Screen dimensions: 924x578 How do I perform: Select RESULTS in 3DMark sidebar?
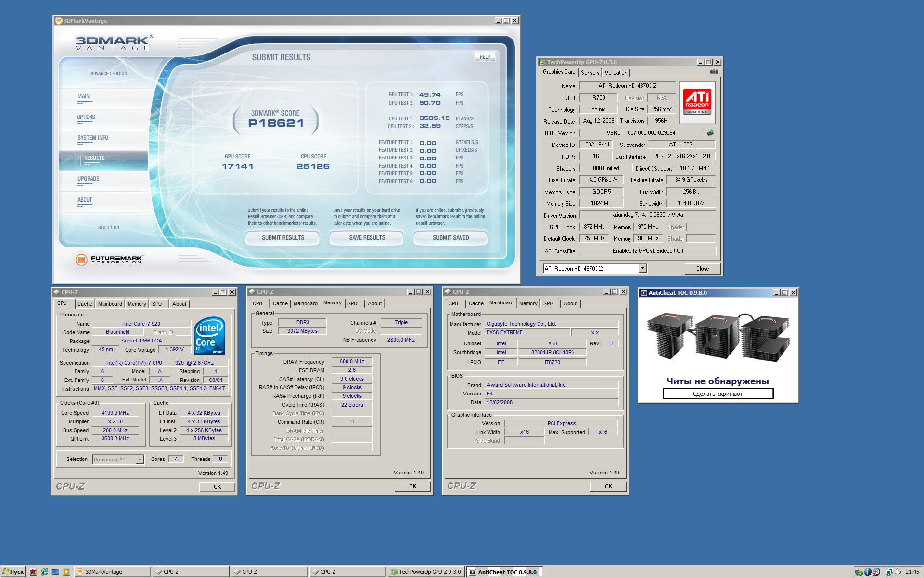click(x=103, y=160)
